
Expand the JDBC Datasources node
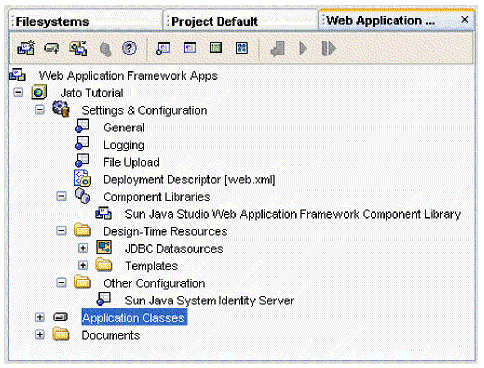(83, 248)
